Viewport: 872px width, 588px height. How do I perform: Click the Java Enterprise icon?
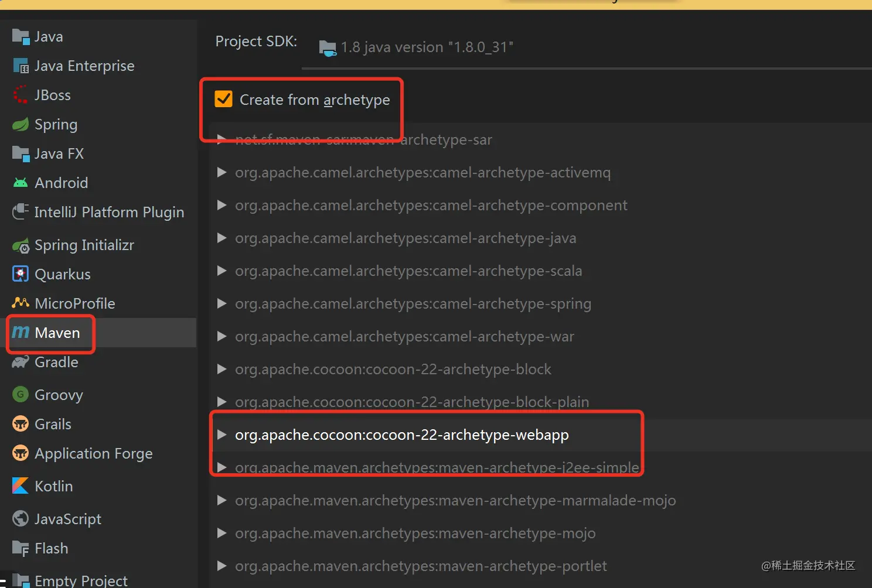point(21,66)
